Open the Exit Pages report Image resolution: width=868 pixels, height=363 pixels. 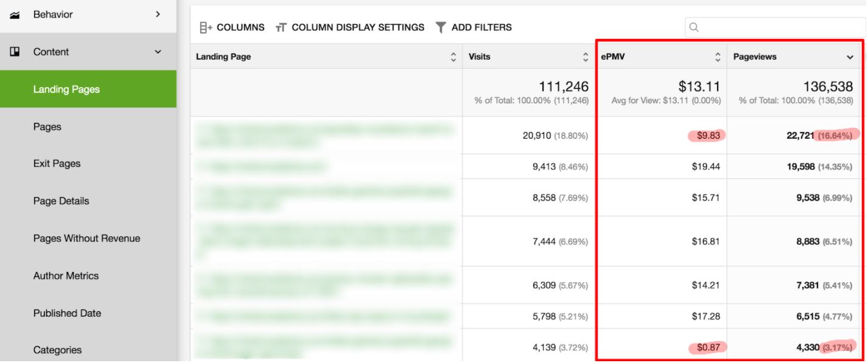57,164
